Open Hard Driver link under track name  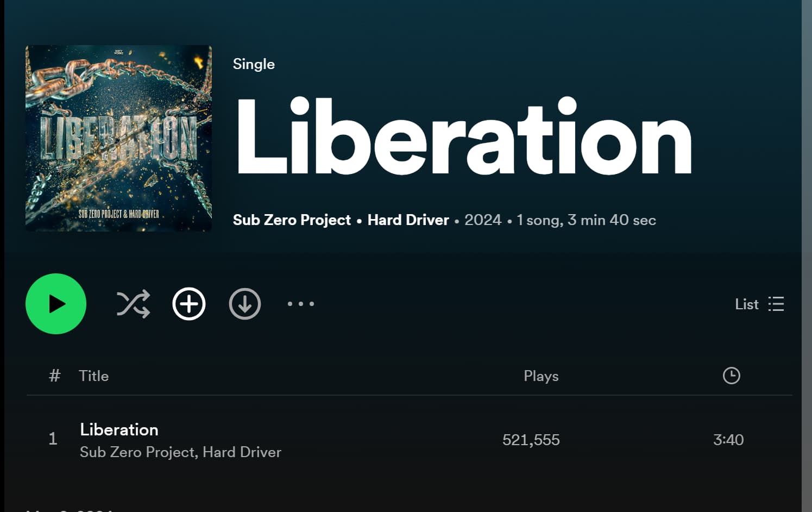coord(242,452)
